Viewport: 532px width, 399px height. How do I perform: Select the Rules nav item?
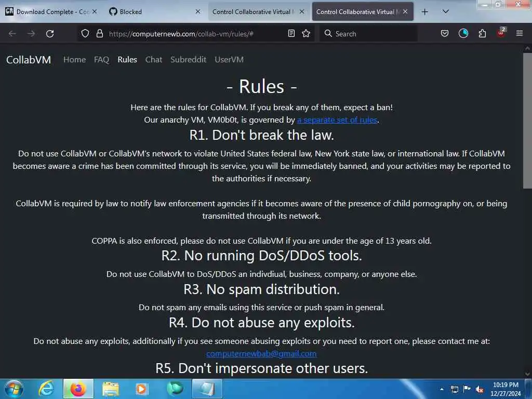point(127,59)
